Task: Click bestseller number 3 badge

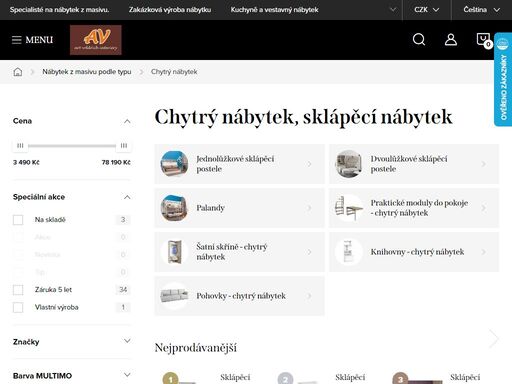Action: [x=400, y=379]
